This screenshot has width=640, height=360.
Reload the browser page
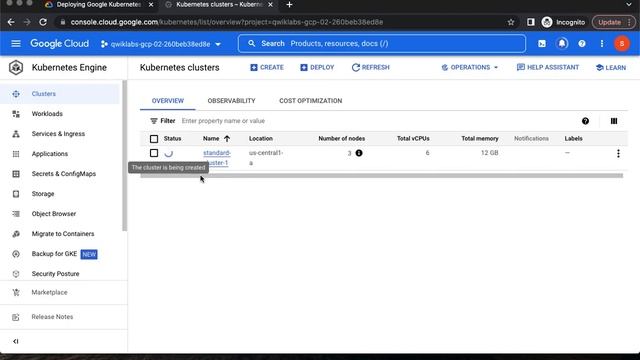click(43, 22)
